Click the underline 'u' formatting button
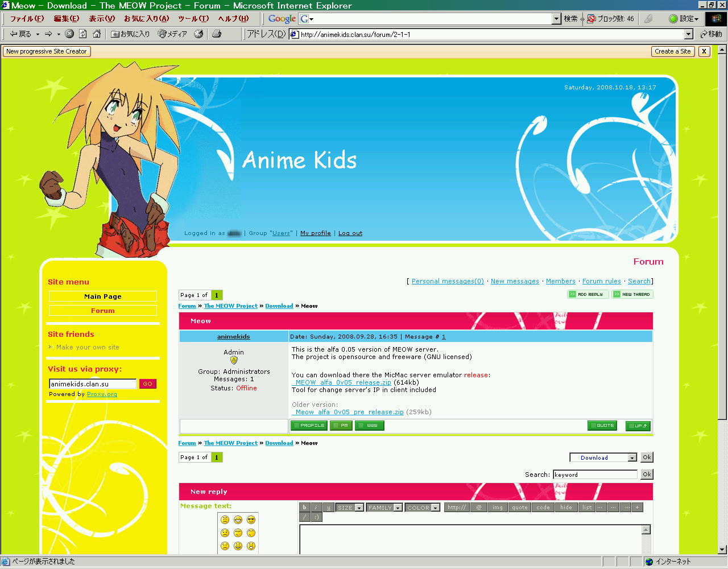 click(328, 508)
